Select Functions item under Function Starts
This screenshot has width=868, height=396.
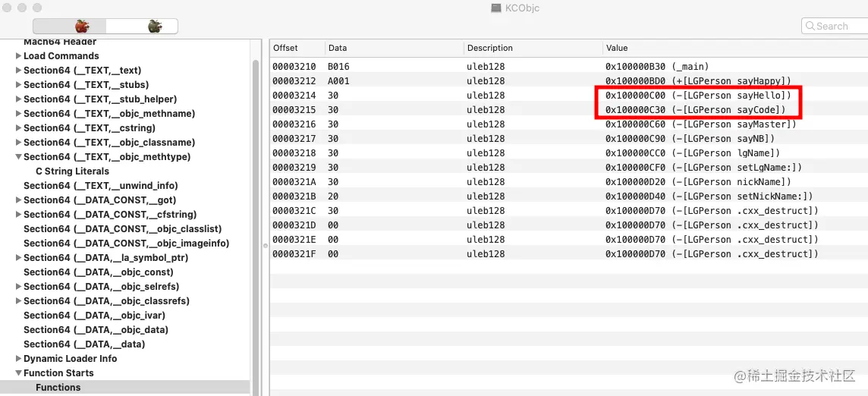[x=58, y=387]
